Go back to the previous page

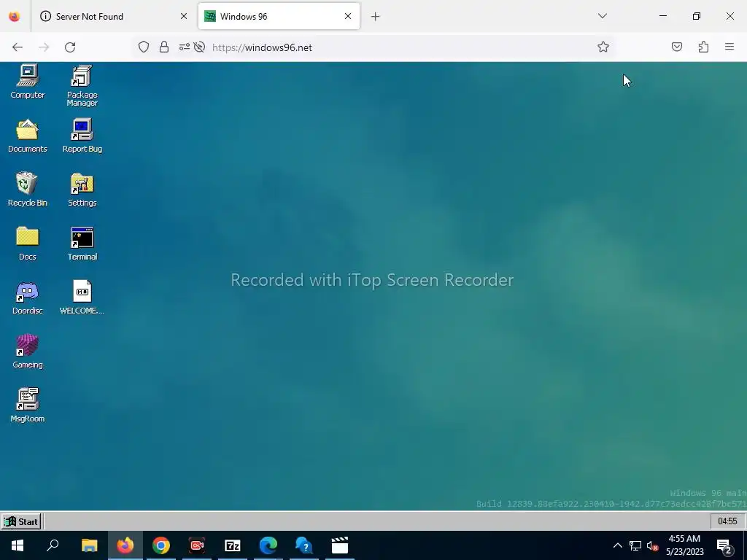[x=18, y=47]
